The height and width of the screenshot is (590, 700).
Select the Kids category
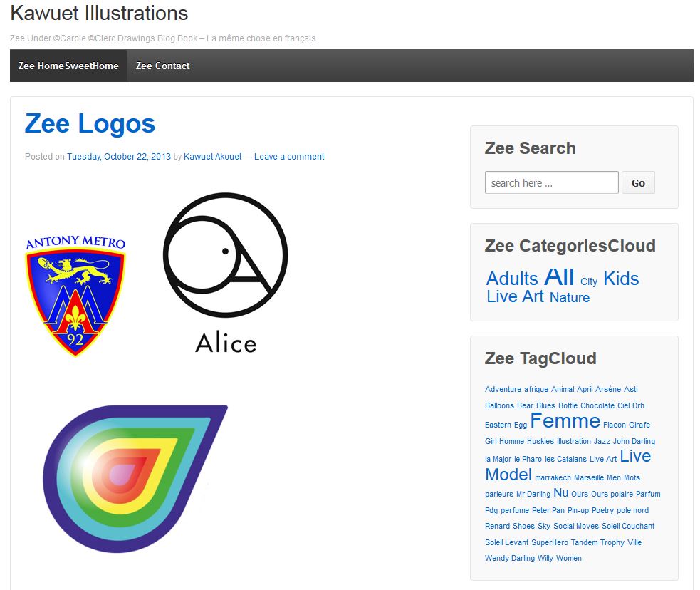(621, 279)
